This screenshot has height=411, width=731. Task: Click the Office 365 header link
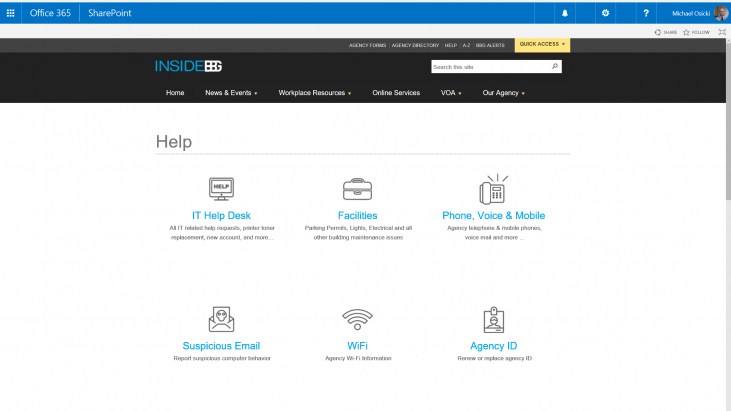pos(50,13)
